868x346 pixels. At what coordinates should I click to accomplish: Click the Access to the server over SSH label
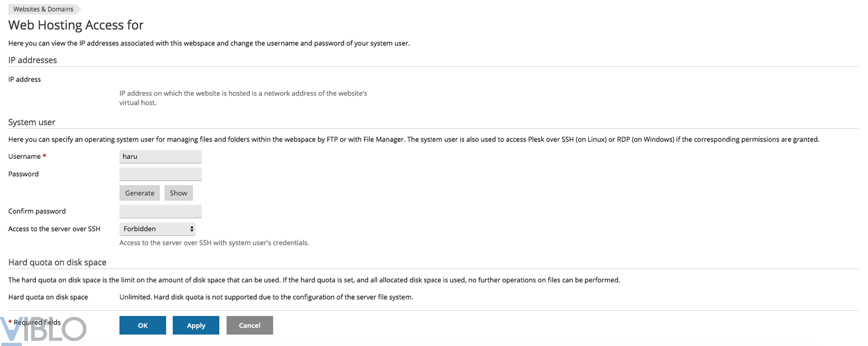tap(54, 229)
